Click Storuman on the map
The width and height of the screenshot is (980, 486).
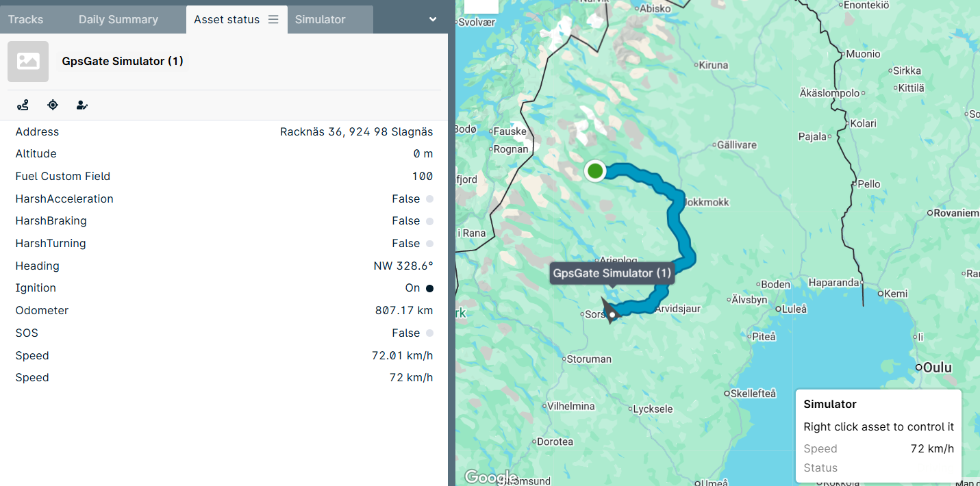tap(589, 359)
